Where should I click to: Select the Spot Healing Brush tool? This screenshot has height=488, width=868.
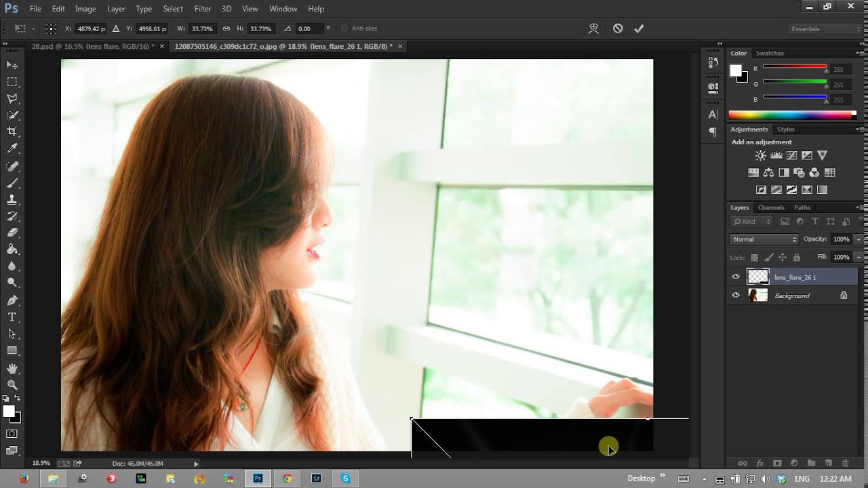pos(12,166)
